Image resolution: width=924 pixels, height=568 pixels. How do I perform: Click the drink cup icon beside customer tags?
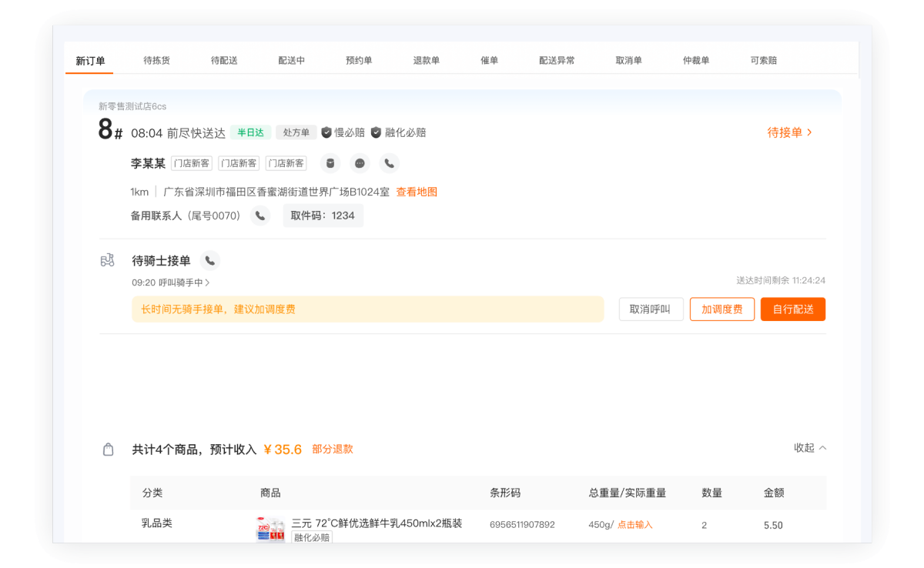click(330, 163)
